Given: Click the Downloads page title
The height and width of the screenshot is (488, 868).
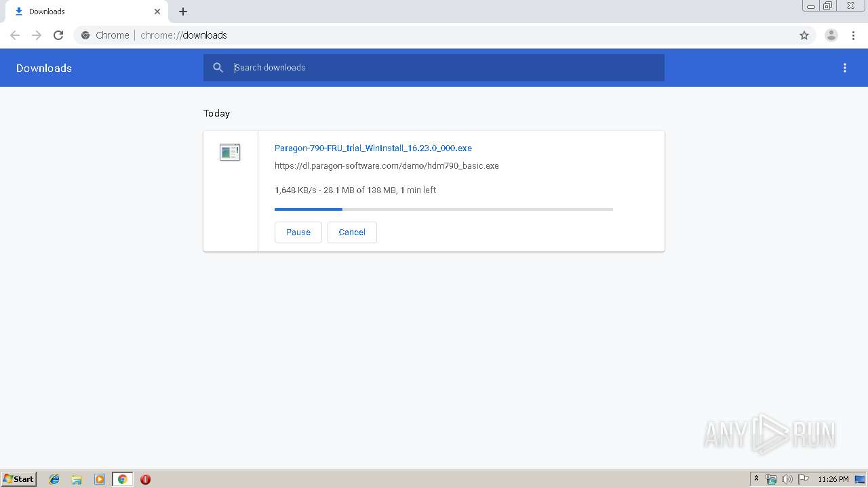Looking at the screenshot, I should coord(44,68).
